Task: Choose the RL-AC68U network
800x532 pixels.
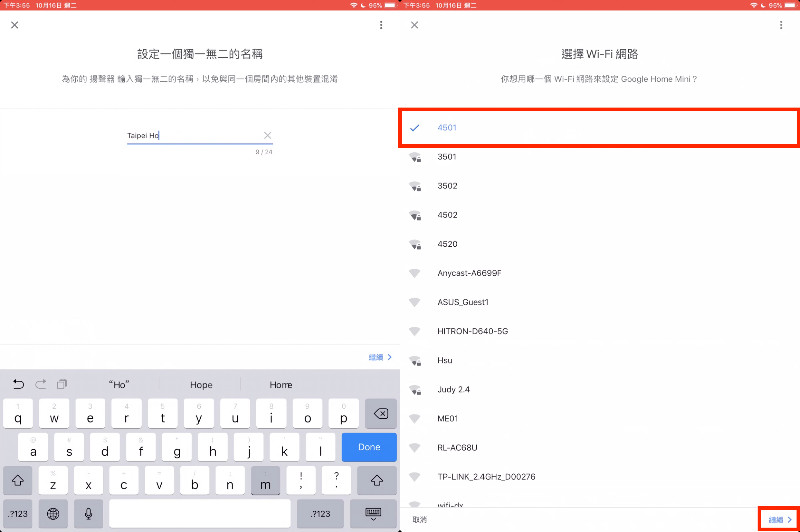Action: (600, 448)
